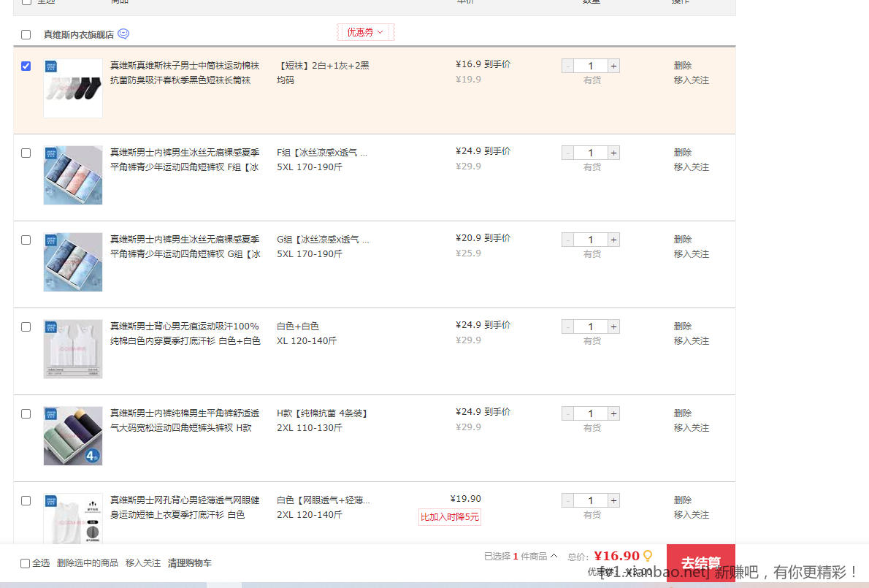Click the H款 underwear quantity field
This screenshot has height=588, width=869.
(591, 414)
